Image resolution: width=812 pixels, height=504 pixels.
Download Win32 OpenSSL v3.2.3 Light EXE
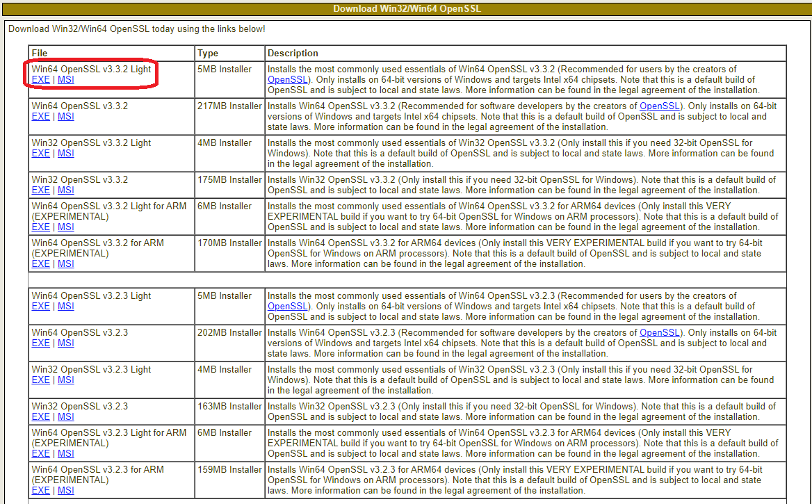pos(40,380)
